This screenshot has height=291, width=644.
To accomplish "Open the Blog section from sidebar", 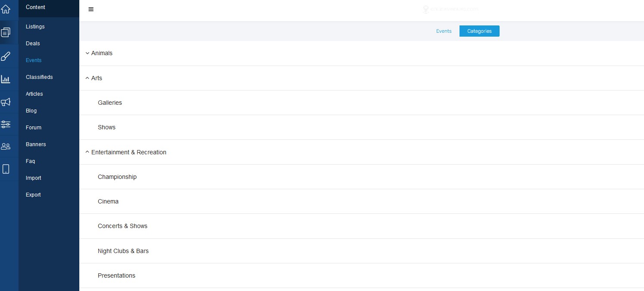I will [x=31, y=111].
